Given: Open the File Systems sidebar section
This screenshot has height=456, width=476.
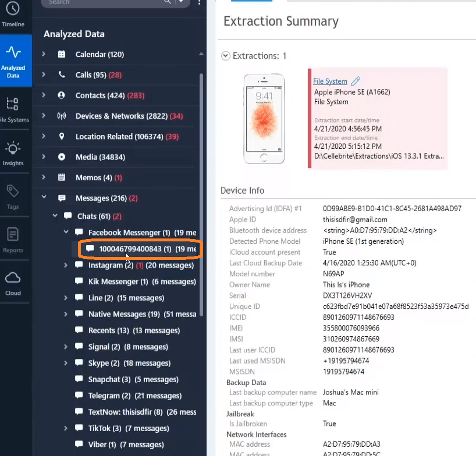Looking at the screenshot, I should (x=15, y=109).
